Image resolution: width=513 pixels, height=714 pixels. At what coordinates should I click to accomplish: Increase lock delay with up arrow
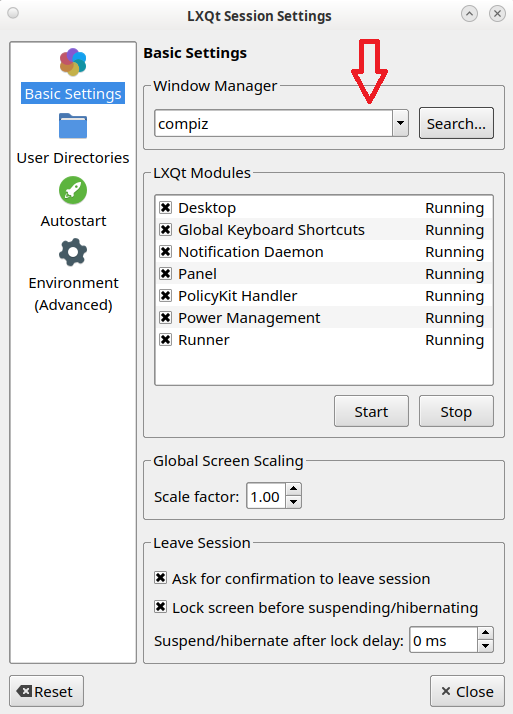point(486,633)
